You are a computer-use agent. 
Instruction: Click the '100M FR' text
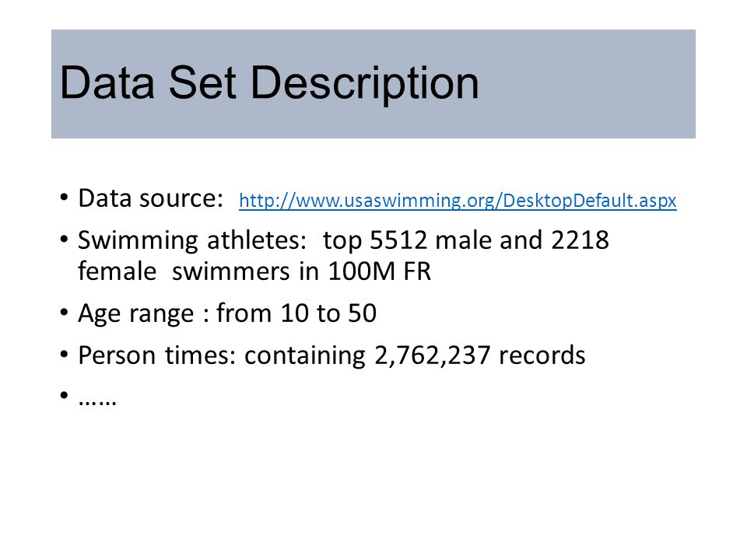click(379, 271)
